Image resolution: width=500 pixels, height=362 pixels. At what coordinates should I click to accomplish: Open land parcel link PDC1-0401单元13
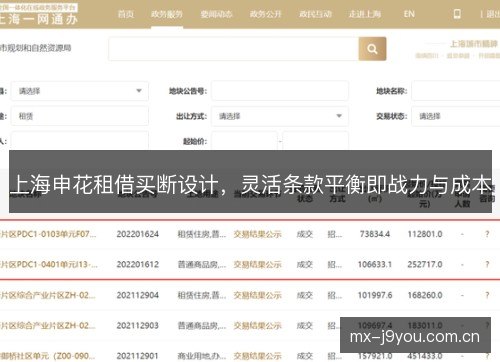click(49, 265)
